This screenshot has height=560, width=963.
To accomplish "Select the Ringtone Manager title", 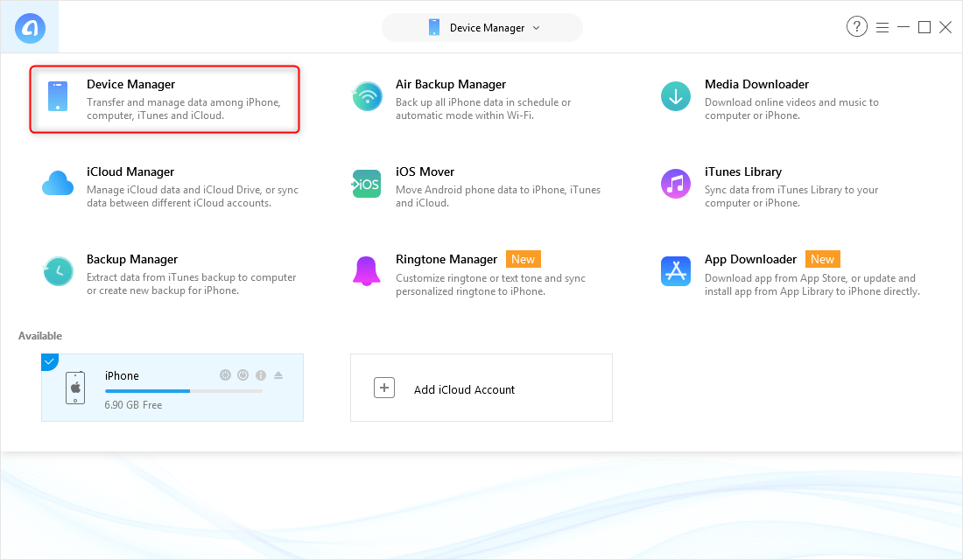I will [x=446, y=259].
